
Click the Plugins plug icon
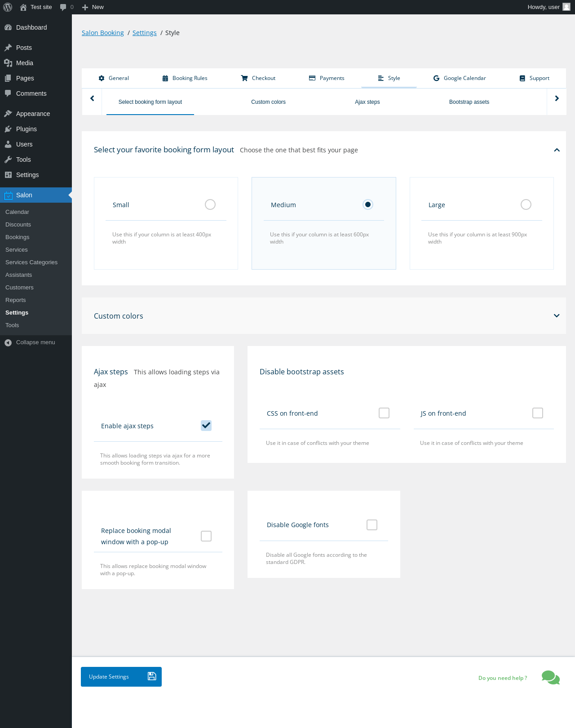8,129
